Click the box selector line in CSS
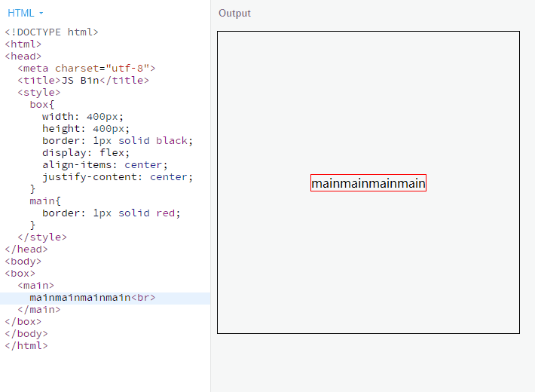 click(42, 104)
